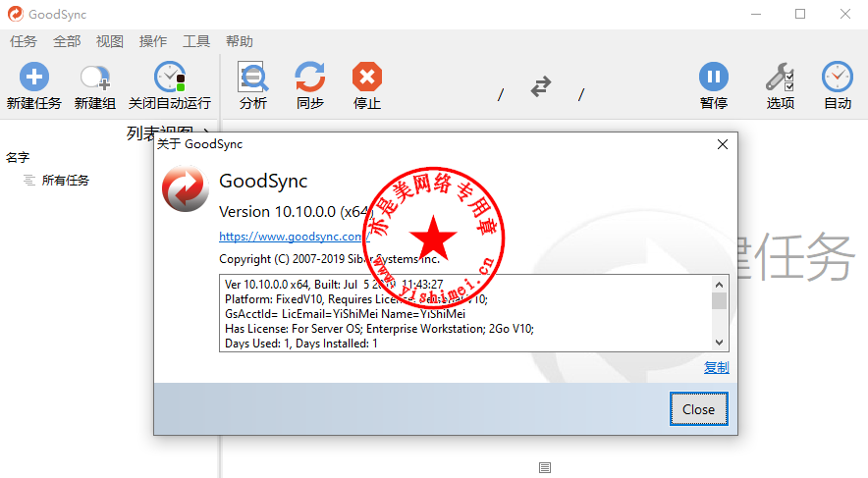This screenshot has width=868, height=478.
Task: Minimize the GoodSync window
Action: tap(756, 14)
